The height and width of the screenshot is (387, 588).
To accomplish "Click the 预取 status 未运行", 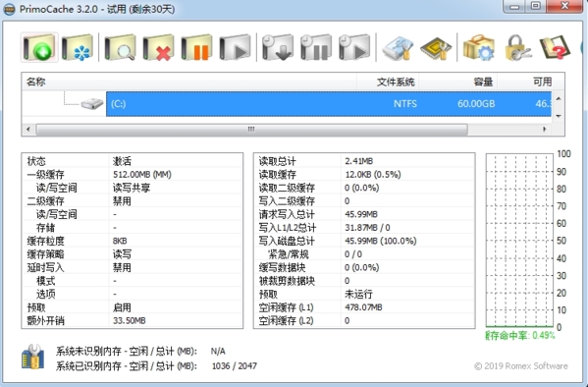I will click(x=358, y=295).
